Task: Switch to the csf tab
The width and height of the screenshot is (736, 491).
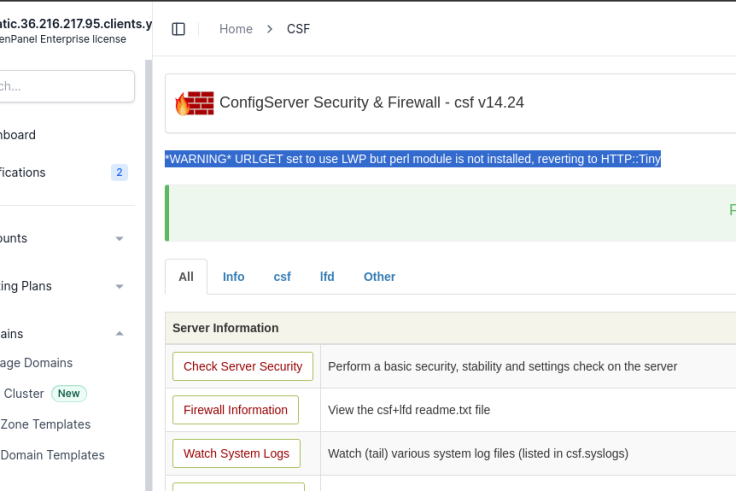Action: [282, 277]
